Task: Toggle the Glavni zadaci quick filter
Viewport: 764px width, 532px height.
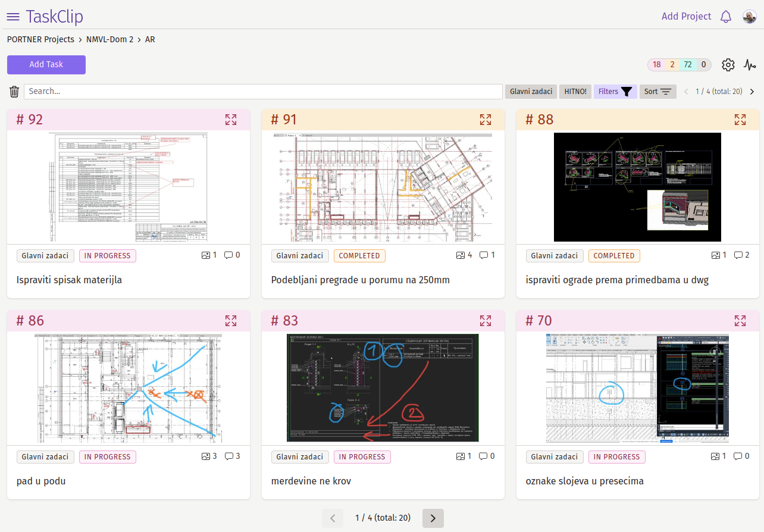Action: [531, 92]
